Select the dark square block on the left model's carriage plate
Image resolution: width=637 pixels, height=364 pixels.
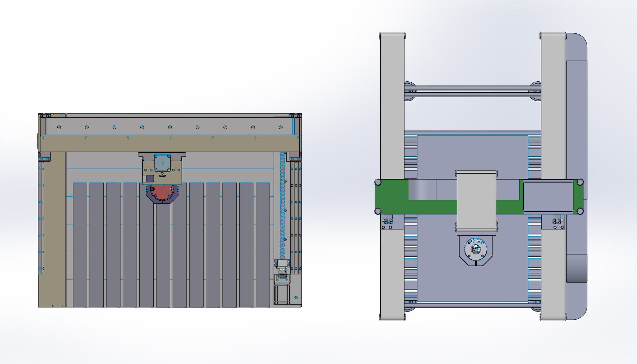[x=150, y=178]
